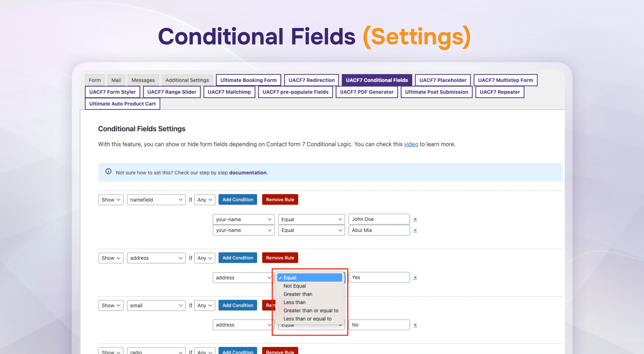Click the info icon in the documentation notice
The image size is (644, 354).
tap(109, 172)
